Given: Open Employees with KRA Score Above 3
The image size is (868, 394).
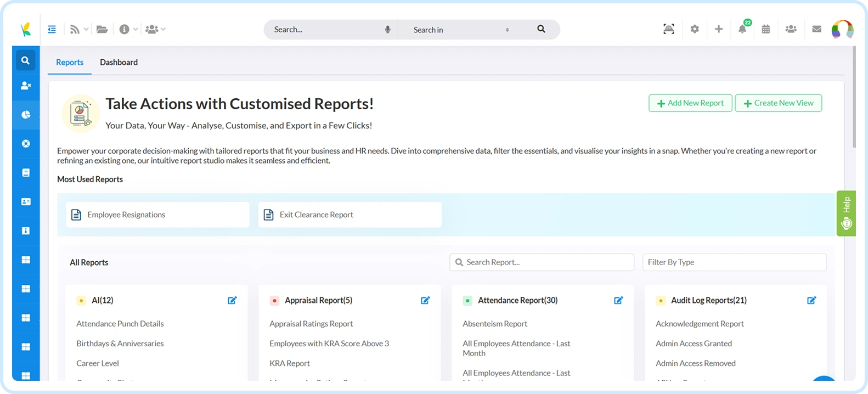Looking at the screenshot, I should 329,344.
